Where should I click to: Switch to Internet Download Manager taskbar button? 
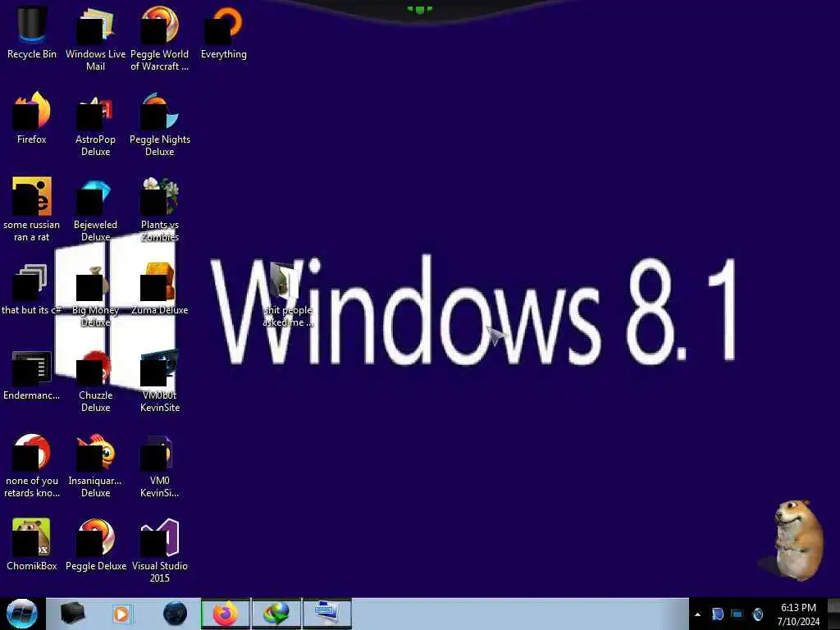276,614
